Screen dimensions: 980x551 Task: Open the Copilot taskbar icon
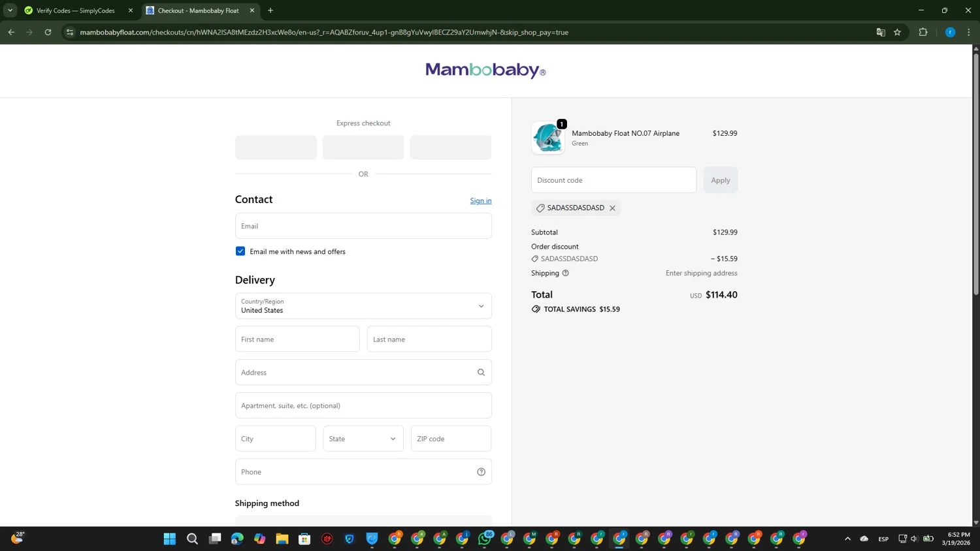[x=260, y=539]
